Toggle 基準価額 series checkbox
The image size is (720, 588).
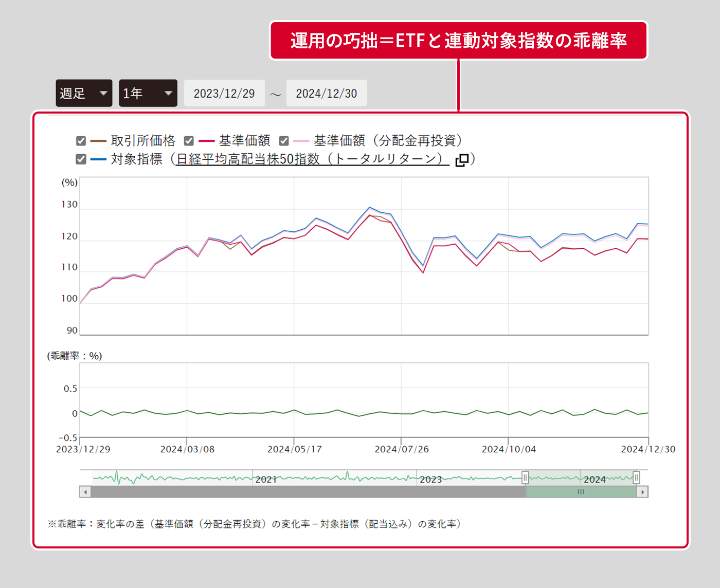[x=189, y=141]
